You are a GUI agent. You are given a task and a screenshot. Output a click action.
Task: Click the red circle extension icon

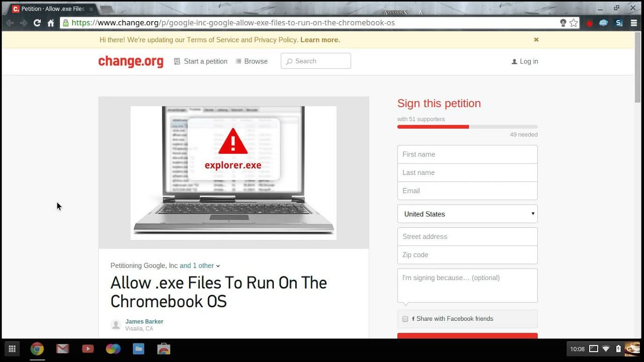click(590, 23)
